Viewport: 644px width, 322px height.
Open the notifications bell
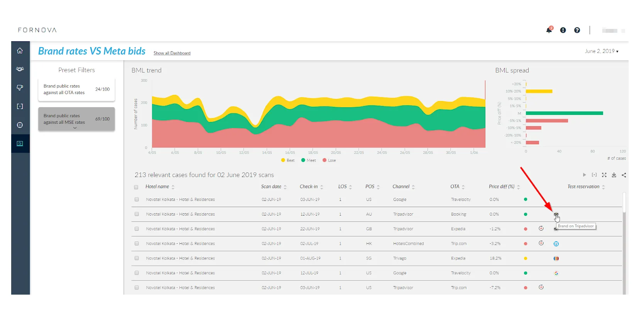pyautogui.click(x=549, y=30)
